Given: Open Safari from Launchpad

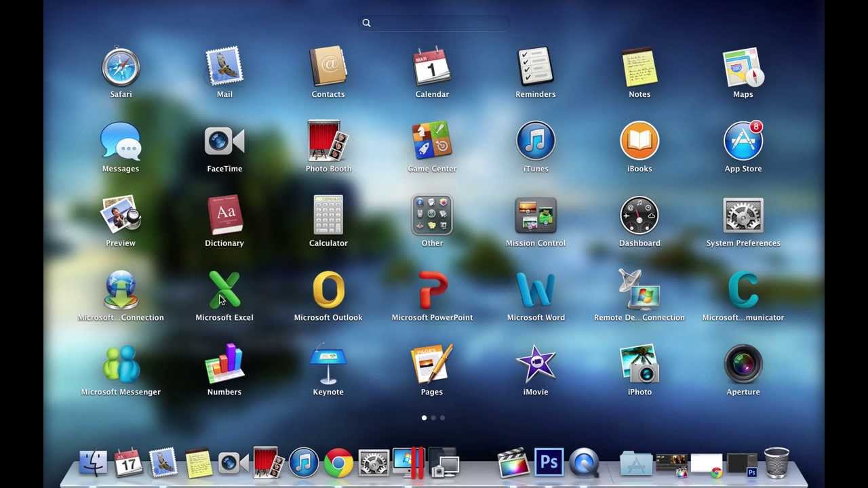Looking at the screenshot, I should click(121, 67).
